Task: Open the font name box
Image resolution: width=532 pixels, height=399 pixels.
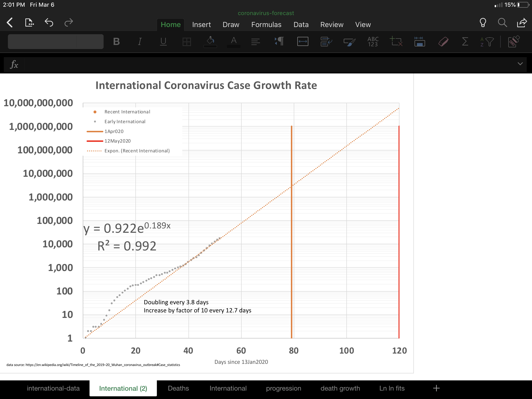Action: (42, 42)
